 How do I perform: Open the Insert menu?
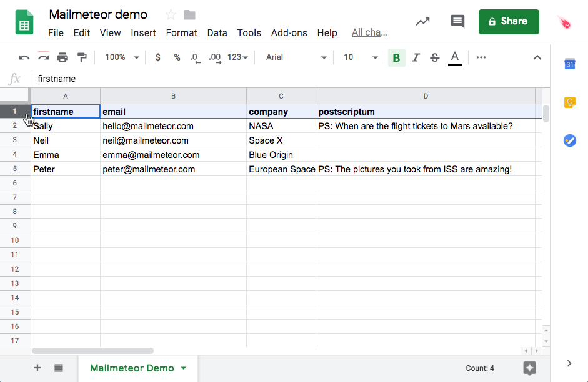pyautogui.click(x=143, y=33)
